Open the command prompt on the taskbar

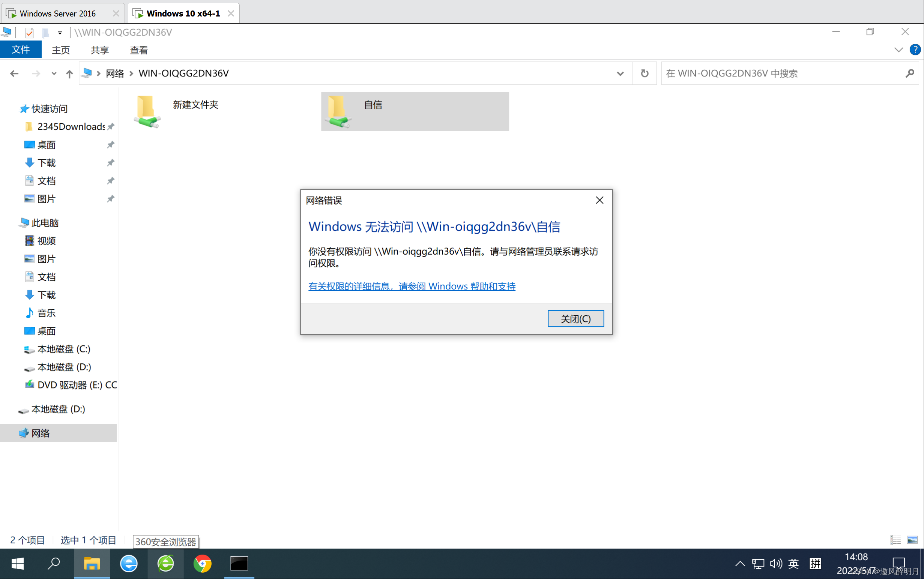point(239,563)
